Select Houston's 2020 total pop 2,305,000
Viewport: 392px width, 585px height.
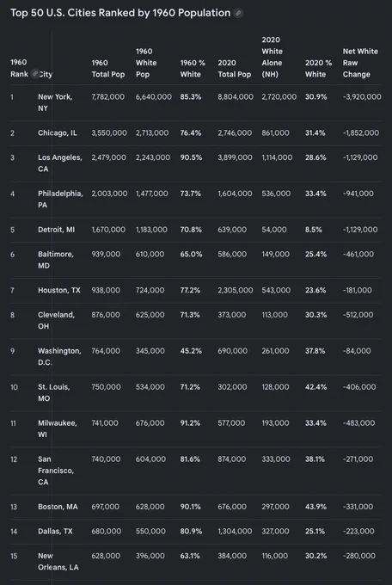click(x=236, y=290)
